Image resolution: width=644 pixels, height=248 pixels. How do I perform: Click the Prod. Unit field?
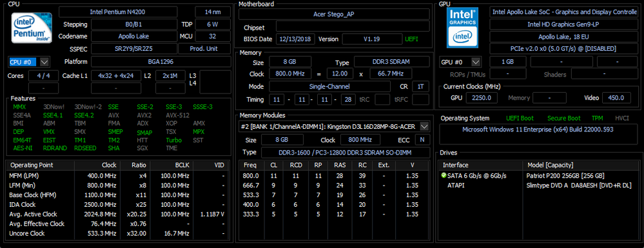click(204, 49)
